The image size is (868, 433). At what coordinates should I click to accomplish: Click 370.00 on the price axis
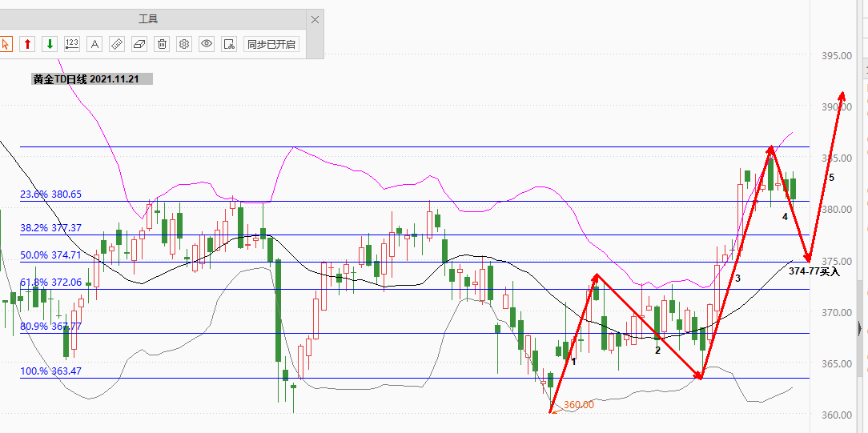837,312
